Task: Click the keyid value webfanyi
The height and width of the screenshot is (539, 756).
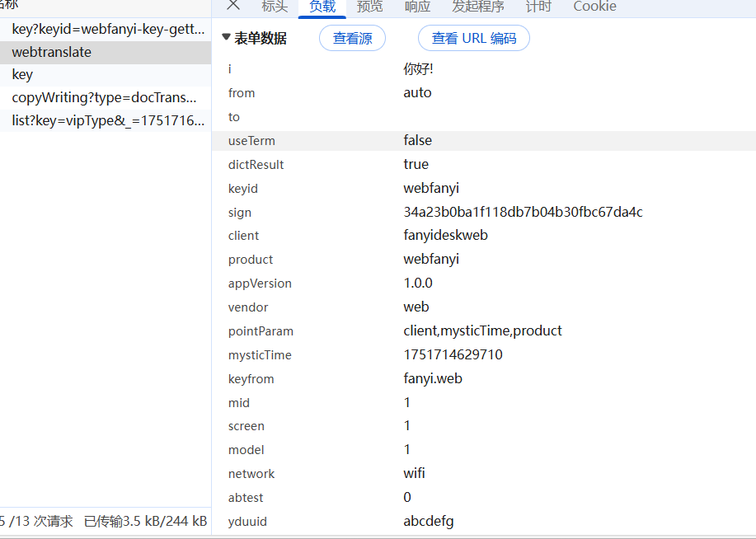Action: pyautogui.click(x=431, y=188)
